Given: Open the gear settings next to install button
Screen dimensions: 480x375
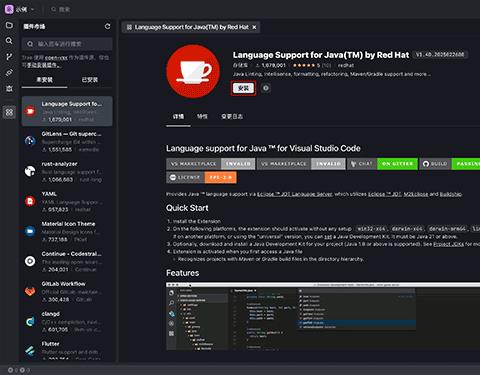Looking at the screenshot, I should [x=266, y=88].
